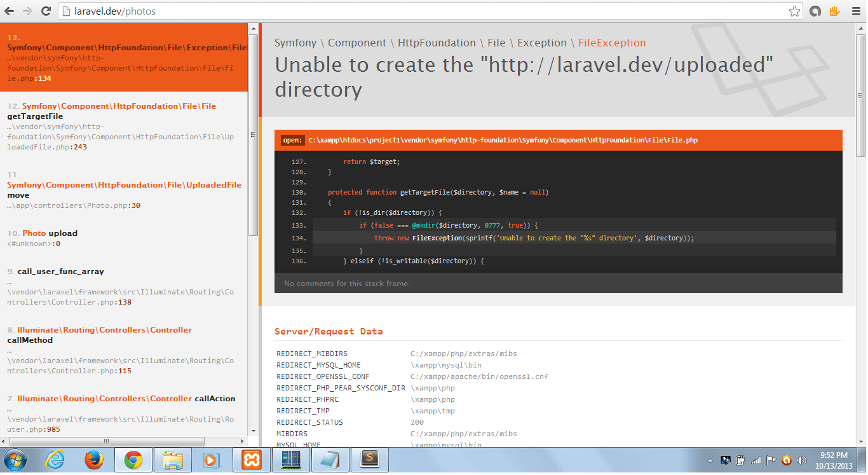Bookmark the page using the star icon

pos(795,11)
